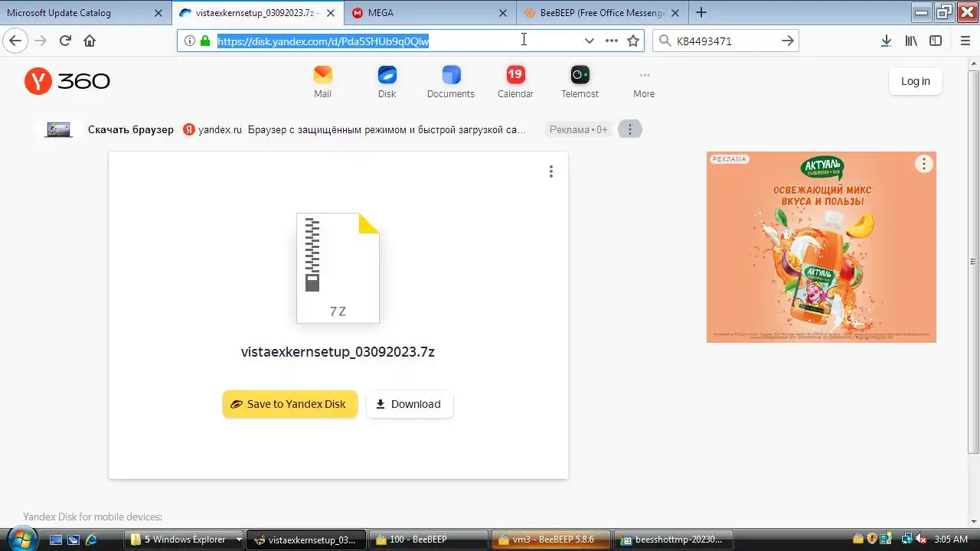
Task: Open the Firefox hamburger menu
Action: (965, 41)
